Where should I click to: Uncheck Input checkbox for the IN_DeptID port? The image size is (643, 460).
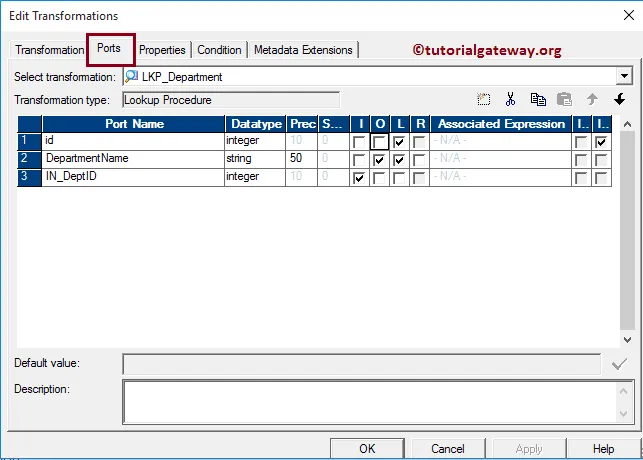click(x=359, y=177)
